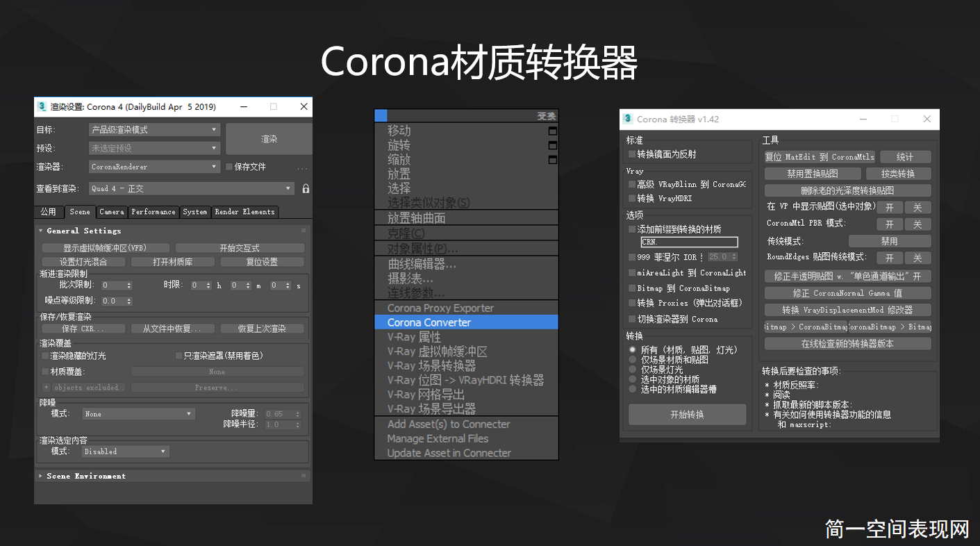
Task: Click the 统计 button
Action: (x=905, y=157)
